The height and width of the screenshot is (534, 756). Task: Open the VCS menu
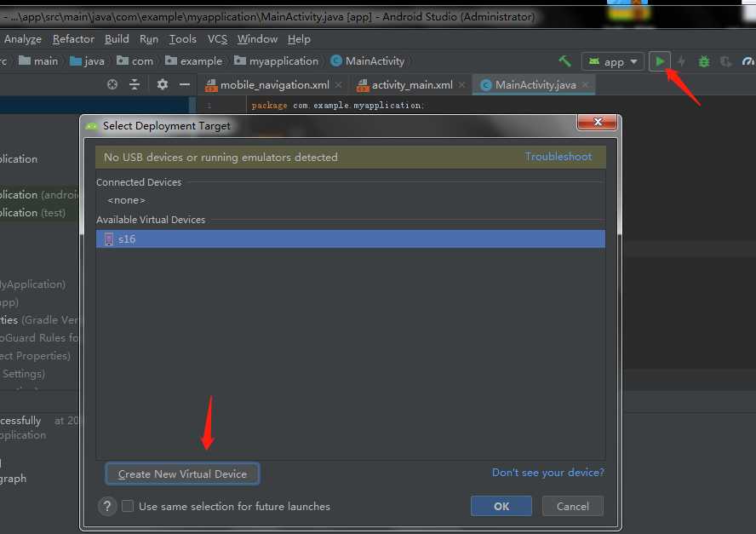tap(217, 39)
